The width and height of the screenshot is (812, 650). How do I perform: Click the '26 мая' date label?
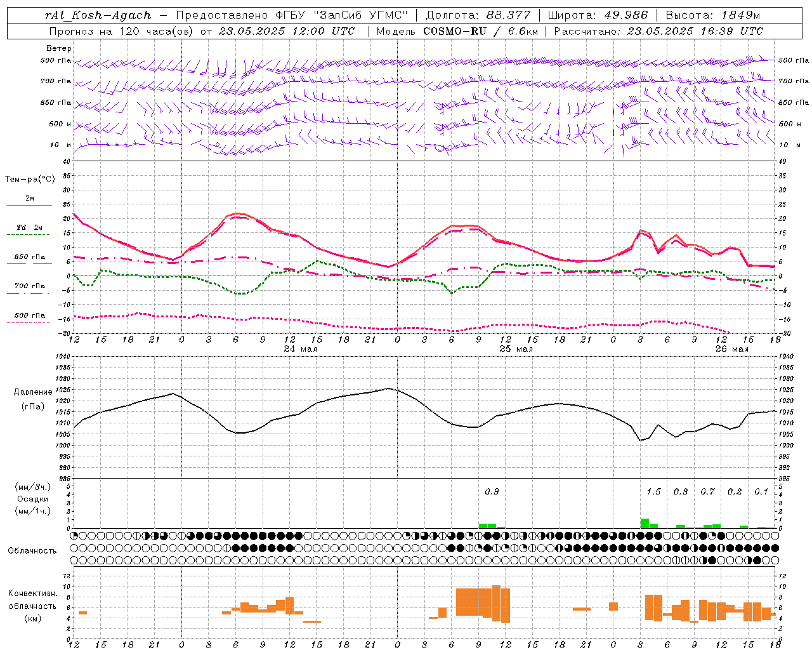click(x=732, y=349)
